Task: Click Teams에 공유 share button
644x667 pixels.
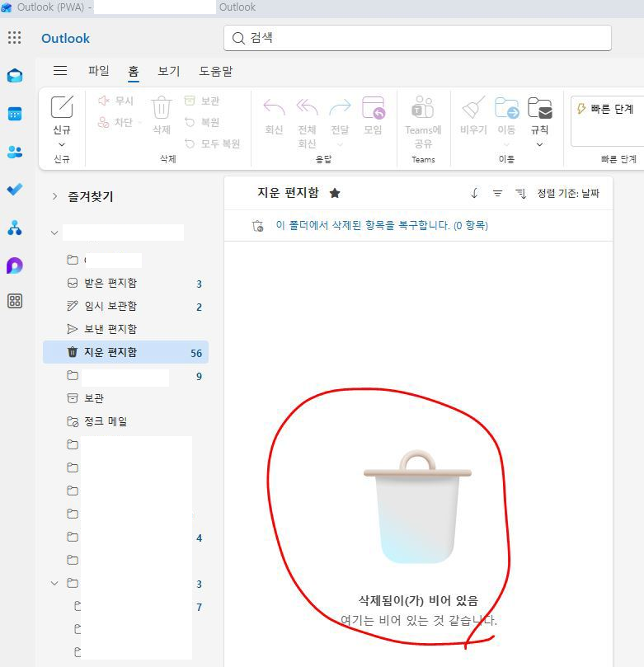Action: (x=423, y=123)
